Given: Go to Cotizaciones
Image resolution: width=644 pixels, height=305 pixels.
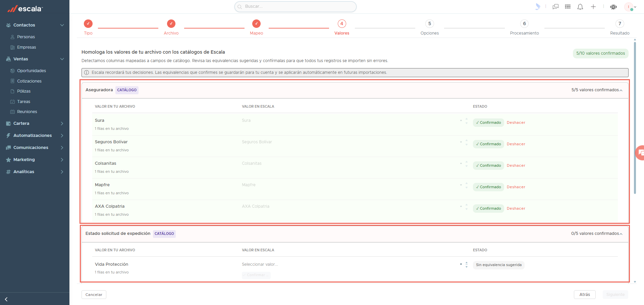Looking at the screenshot, I should click(x=29, y=81).
